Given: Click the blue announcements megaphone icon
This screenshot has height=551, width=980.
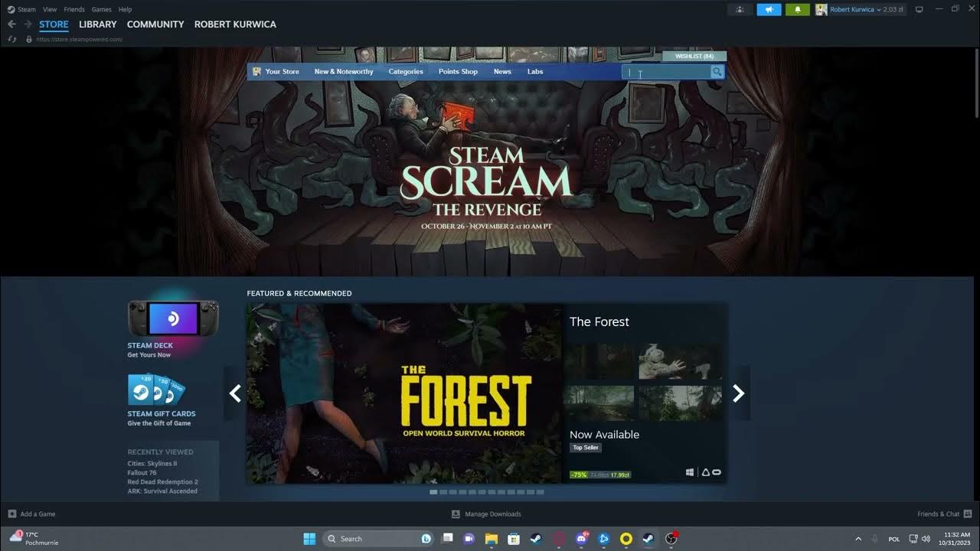Looking at the screenshot, I should pyautogui.click(x=769, y=8).
